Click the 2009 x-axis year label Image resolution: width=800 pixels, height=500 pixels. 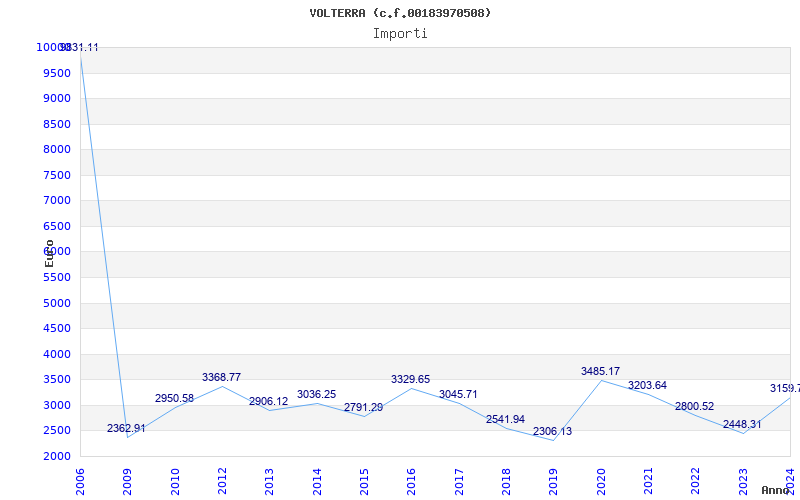click(x=127, y=482)
